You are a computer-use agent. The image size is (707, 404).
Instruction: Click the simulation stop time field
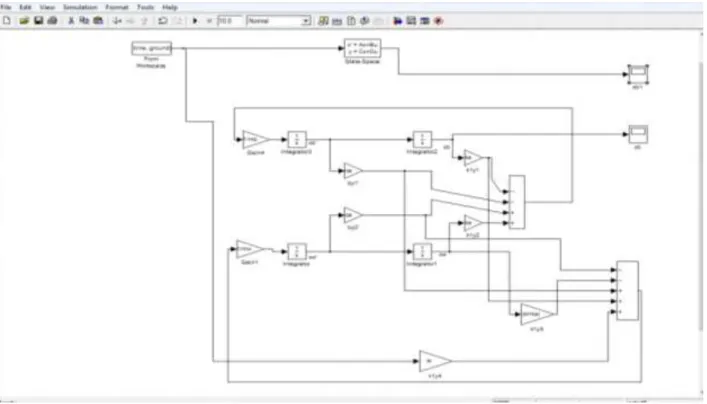[x=230, y=21]
